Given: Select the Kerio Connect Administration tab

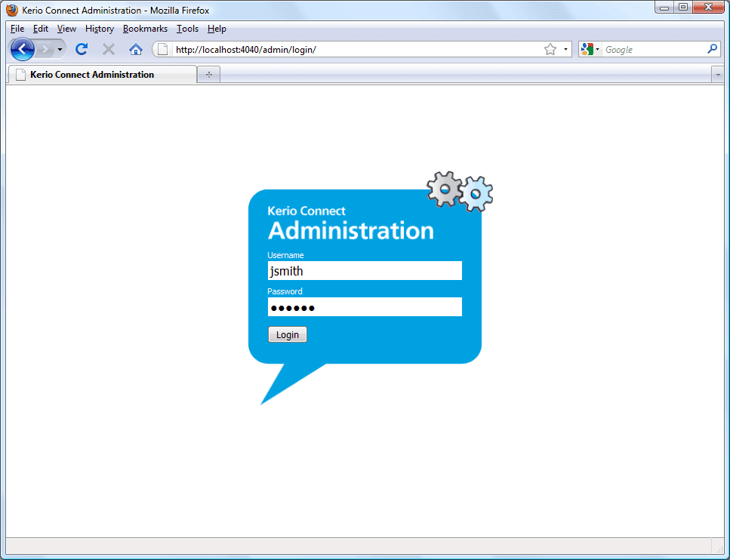Looking at the screenshot, I should 102,75.
